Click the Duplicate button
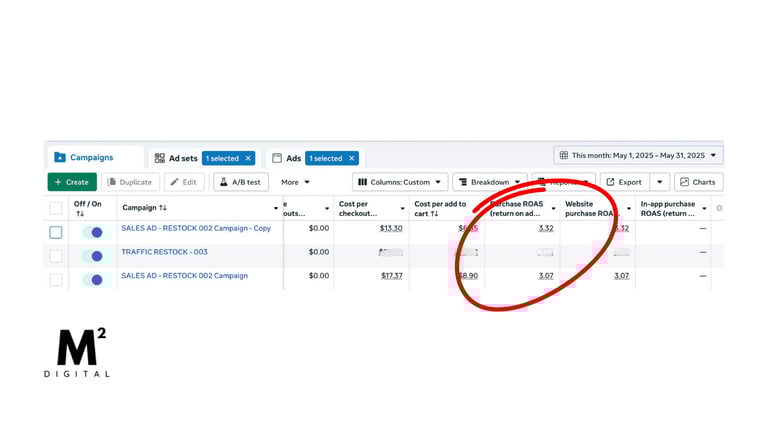 click(x=130, y=182)
